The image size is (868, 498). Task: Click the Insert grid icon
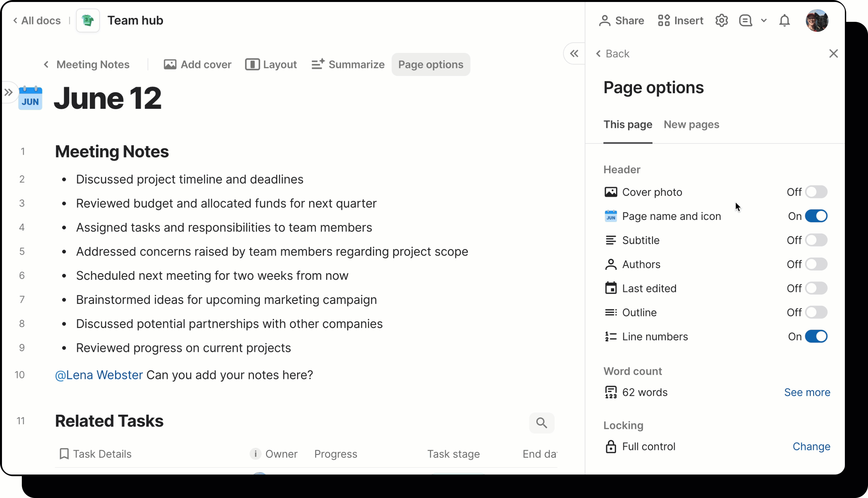click(x=664, y=21)
